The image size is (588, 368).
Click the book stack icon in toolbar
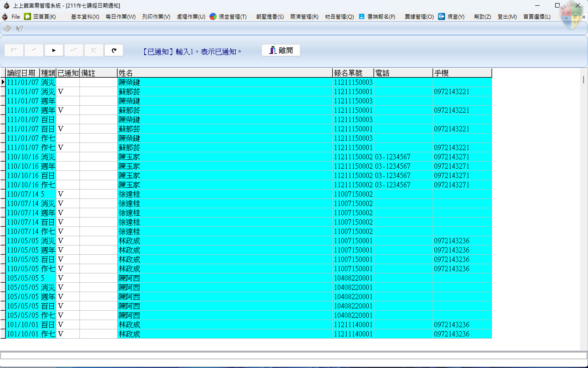tap(8, 28)
